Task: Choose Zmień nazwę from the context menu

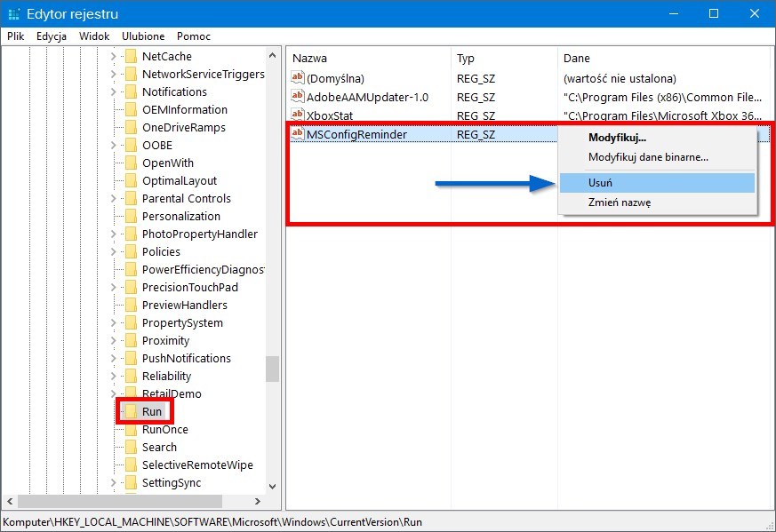Action: 657,202
